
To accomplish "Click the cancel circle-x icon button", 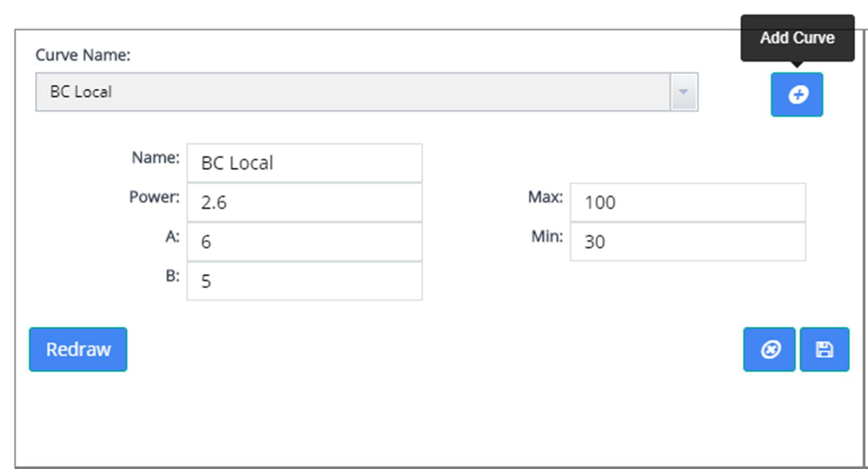I will point(769,349).
